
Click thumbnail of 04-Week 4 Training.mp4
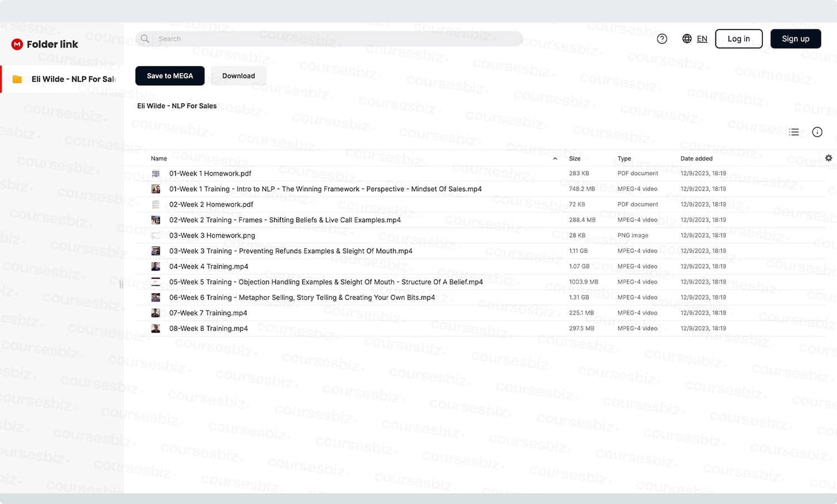pos(156,266)
